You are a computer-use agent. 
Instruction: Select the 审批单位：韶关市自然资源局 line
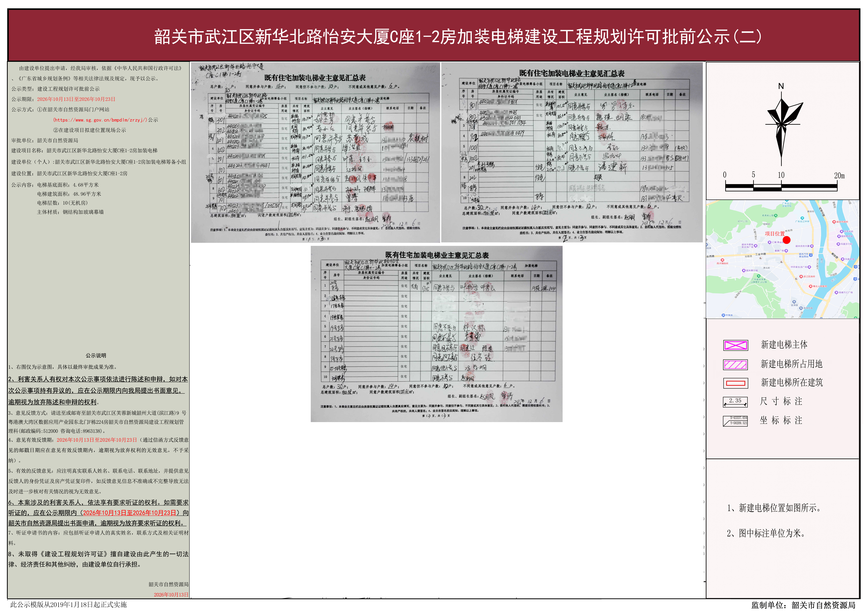point(45,140)
